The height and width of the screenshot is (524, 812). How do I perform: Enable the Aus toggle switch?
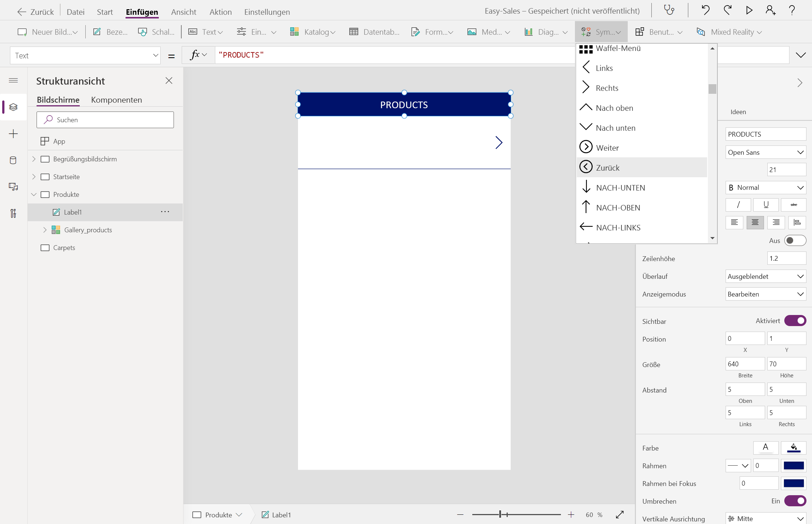(x=795, y=241)
